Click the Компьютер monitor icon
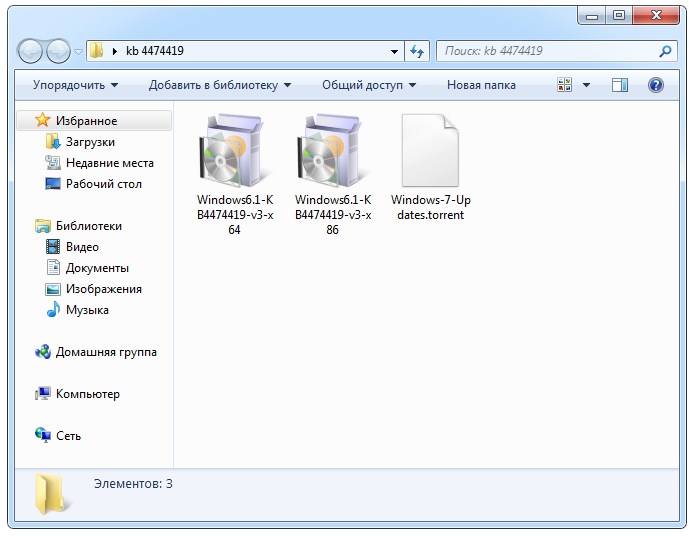Image resolution: width=689 pixels, height=536 pixels. pyautogui.click(x=43, y=393)
